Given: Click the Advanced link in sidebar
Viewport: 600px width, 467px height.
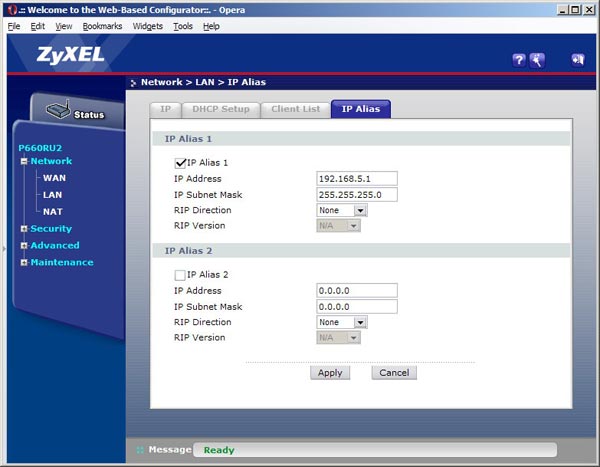Looking at the screenshot, I should click(55, 245).
